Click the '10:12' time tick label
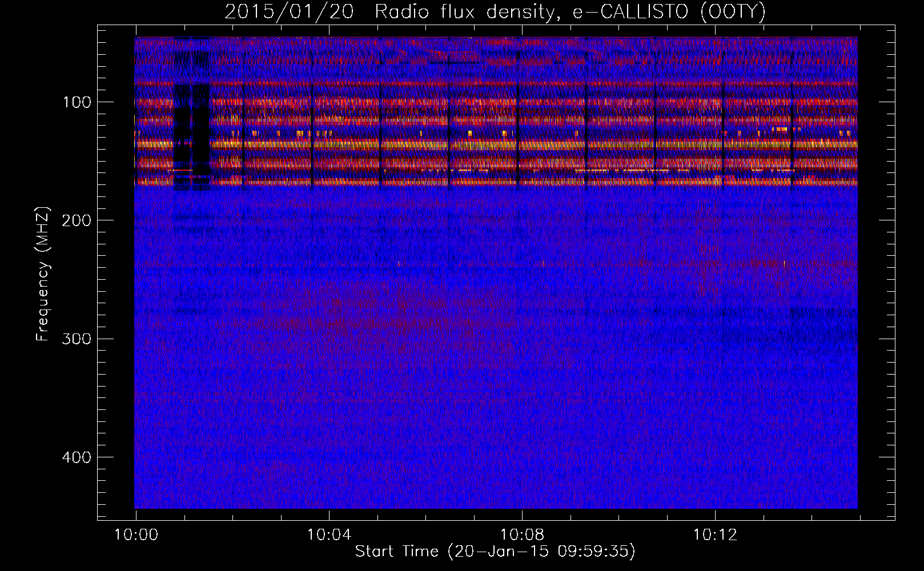The height and width of the screenshot is (571, 924). 715,535
